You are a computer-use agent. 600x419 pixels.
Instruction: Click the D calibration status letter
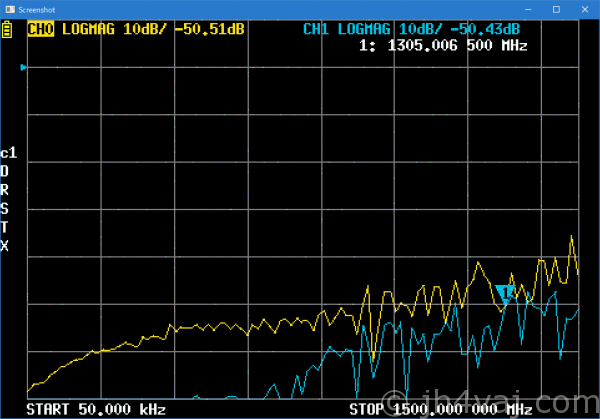(x=5, y=172)
